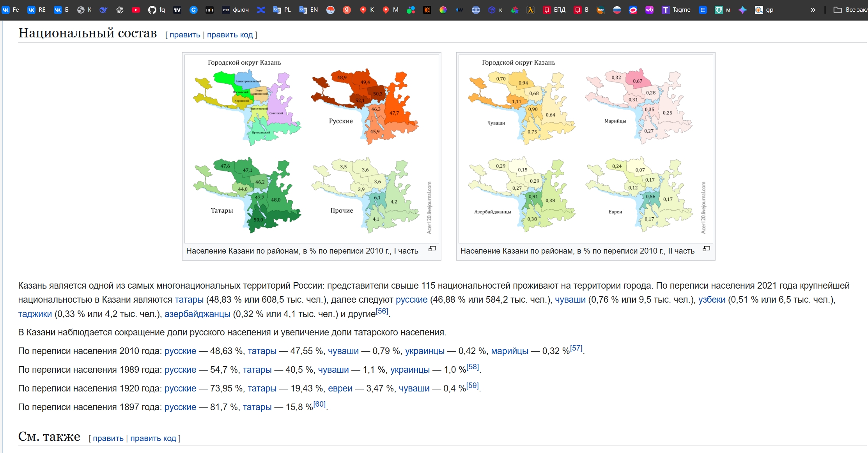This screenshot has width=868, height=453.
Task: Open the 'узбеки' article link
Action: pos(712,300)
